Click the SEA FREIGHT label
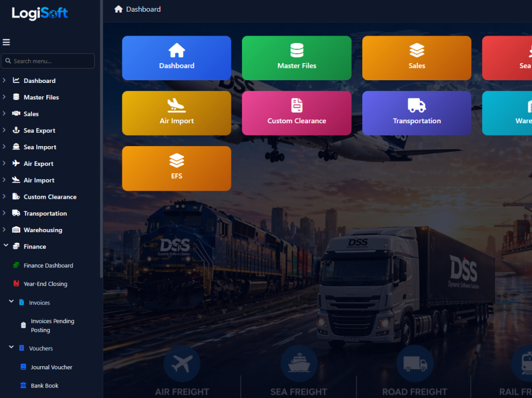 [298, 392]
